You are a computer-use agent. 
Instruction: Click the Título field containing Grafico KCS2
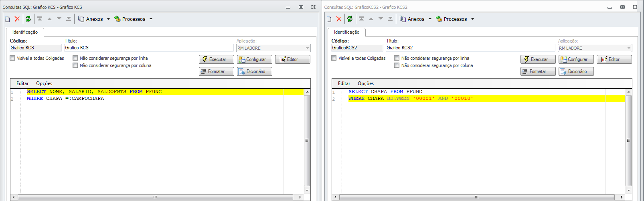pos(470,48)
